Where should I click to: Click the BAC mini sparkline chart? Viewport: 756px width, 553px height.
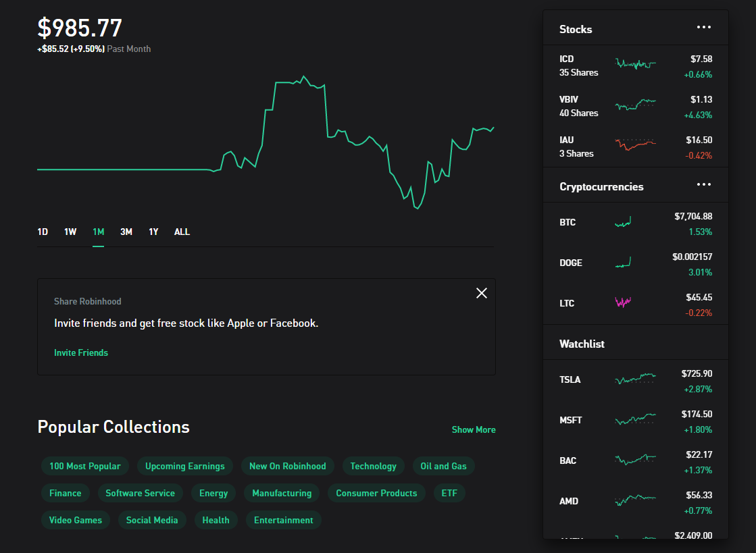coord(636,460)
